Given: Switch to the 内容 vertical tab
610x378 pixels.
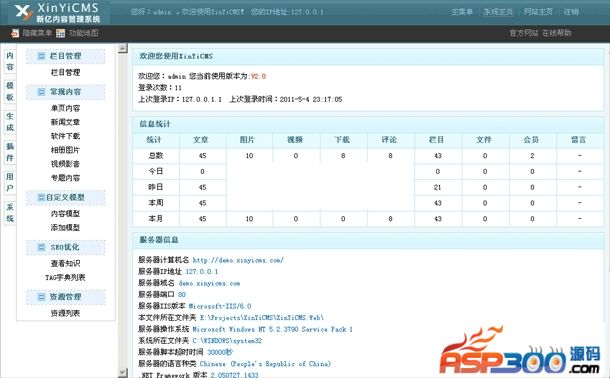Looking at the screenshot, I should click(10, 61).
